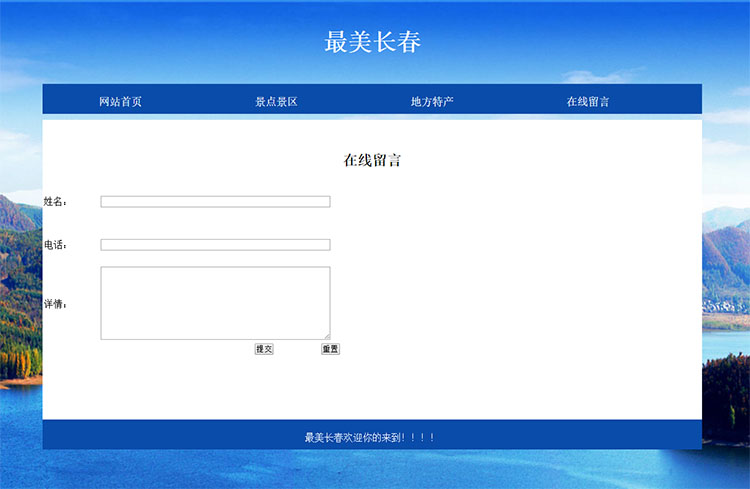The width and height of the screenshot is (750, 489).
Task: Click the footer text 最美长春欢迎你的来到
Action: coord(370,437)
